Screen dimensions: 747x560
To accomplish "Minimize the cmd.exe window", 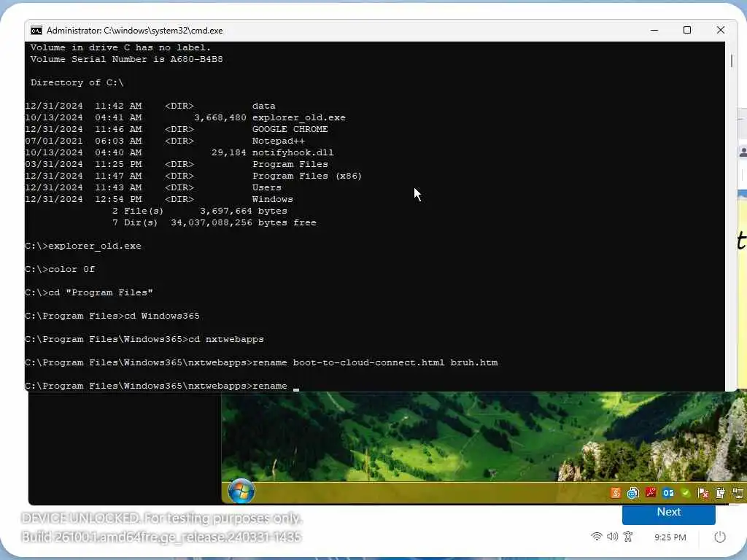I will [654, 31].
